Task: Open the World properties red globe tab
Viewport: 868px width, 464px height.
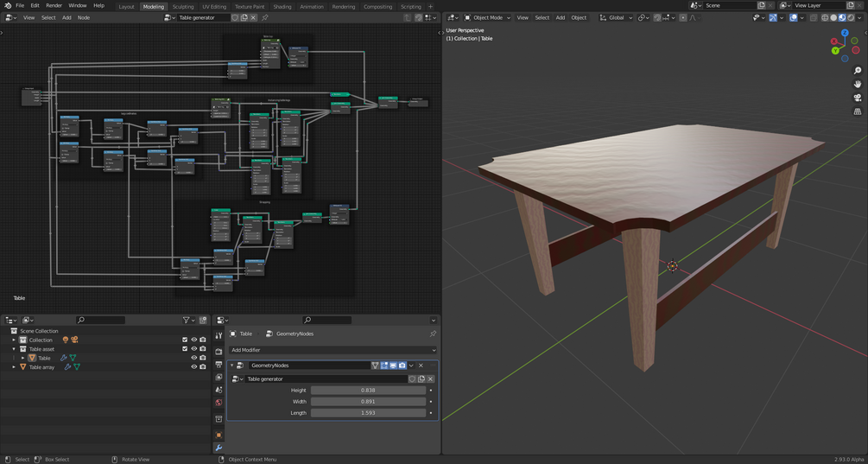Action: (x=219, y=403)
